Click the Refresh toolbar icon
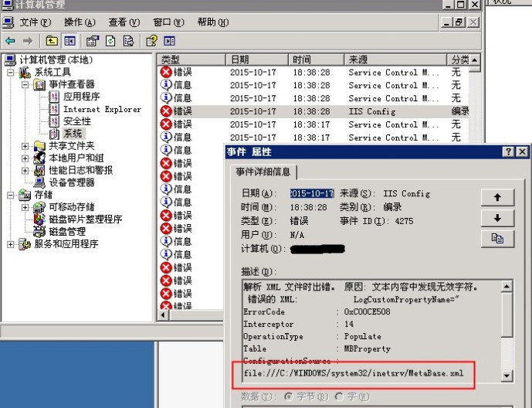Viewport: 532px width, 408px height. [110, 41]
